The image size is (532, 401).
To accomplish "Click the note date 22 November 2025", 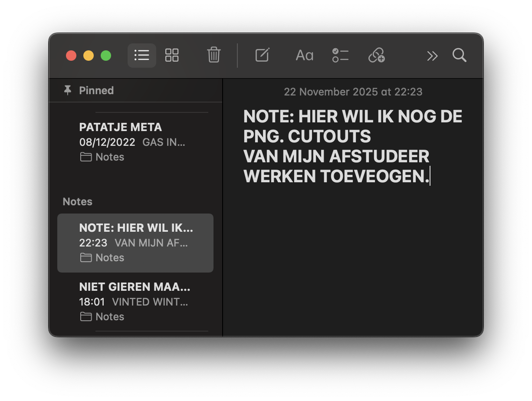I will (x=353, y=92).
